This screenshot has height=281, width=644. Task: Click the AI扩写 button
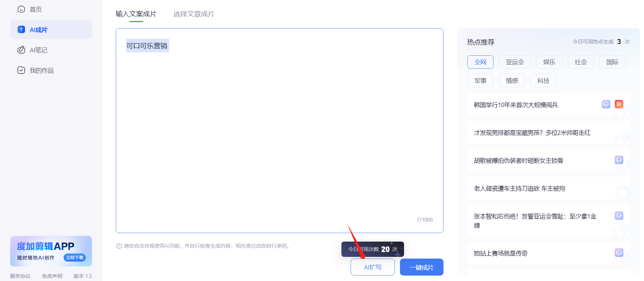tap(373, 267)
